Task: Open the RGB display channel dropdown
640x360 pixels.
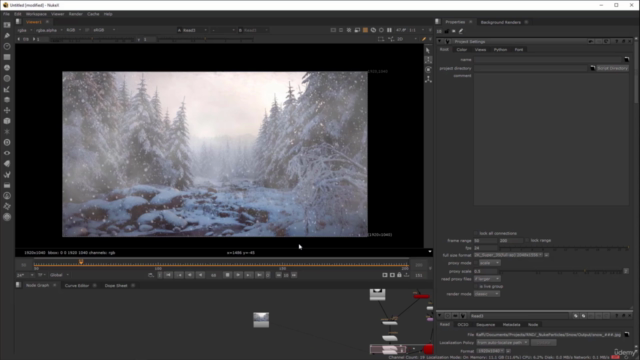Action: pos(73,30)
